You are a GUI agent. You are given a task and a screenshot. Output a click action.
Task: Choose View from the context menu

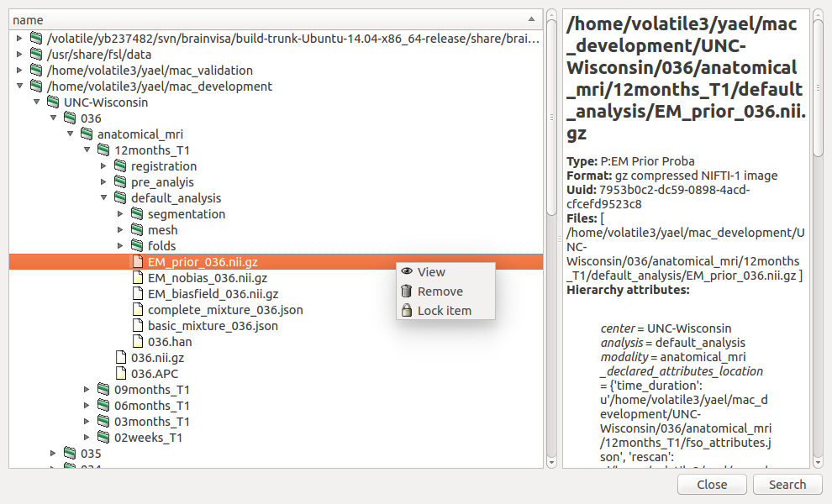tap(431, 272)
